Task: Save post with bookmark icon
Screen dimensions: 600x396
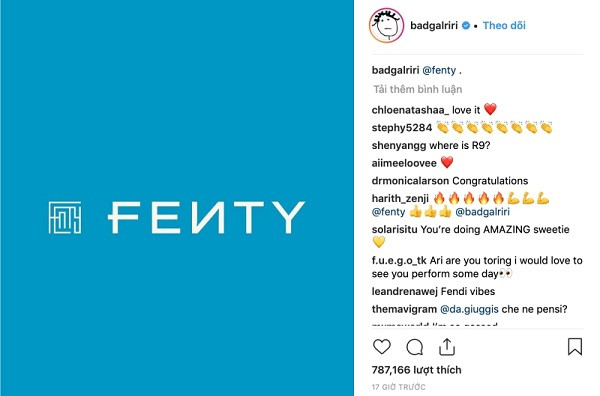Action: (574, 346)
